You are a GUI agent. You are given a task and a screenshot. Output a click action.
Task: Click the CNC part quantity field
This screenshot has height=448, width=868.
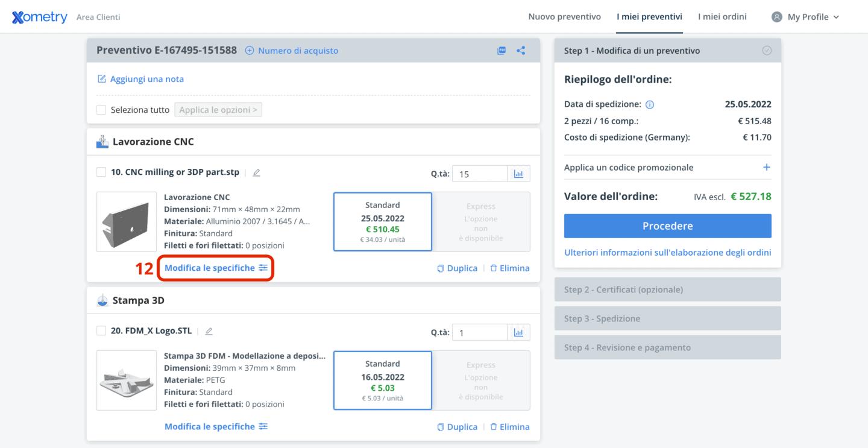[479, 174]
